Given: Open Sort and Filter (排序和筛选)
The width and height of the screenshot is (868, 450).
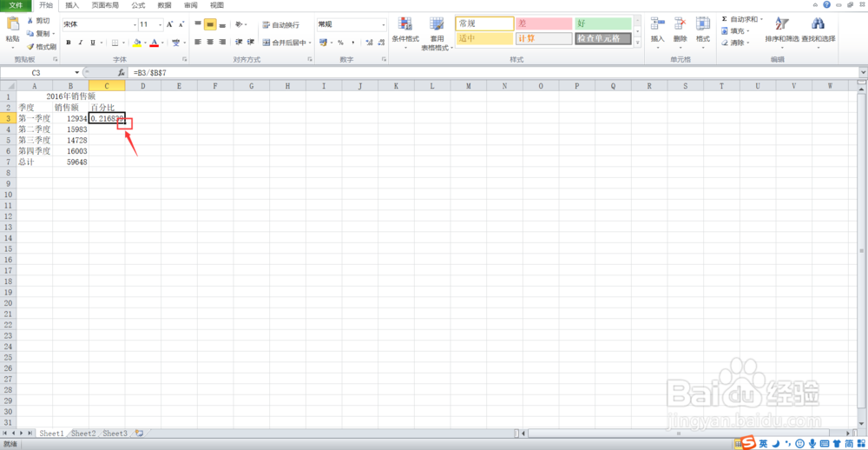Looking at the screenshot, I should pyautogui.click(x=782, y=31).
